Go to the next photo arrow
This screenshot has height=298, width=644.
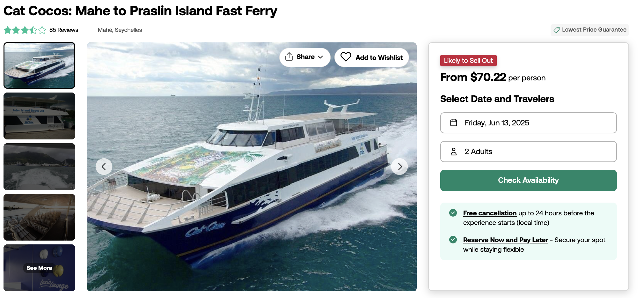pyautogui.click(x=400, y=167)
